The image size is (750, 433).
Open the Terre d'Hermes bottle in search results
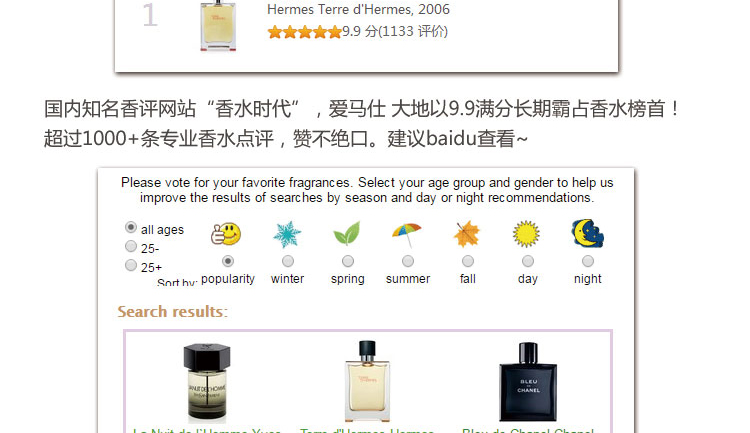pyautogui.click(x=367, y=381)
